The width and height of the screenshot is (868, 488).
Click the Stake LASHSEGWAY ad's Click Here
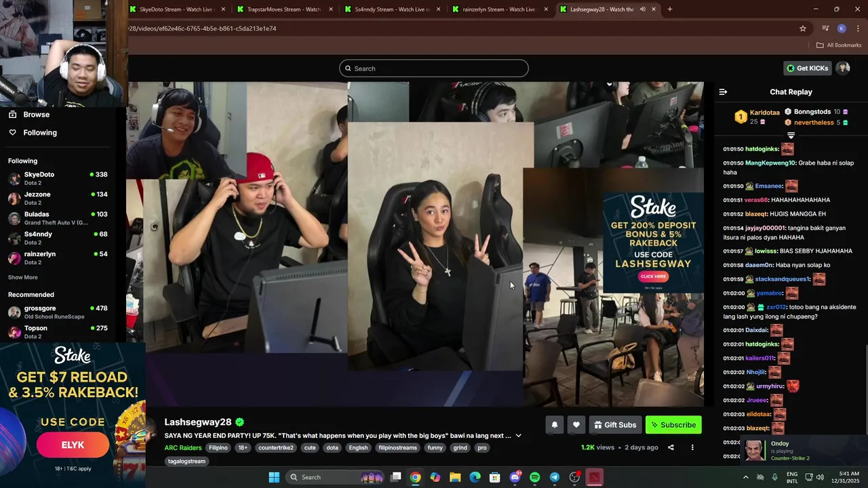[x=653, y=277]
